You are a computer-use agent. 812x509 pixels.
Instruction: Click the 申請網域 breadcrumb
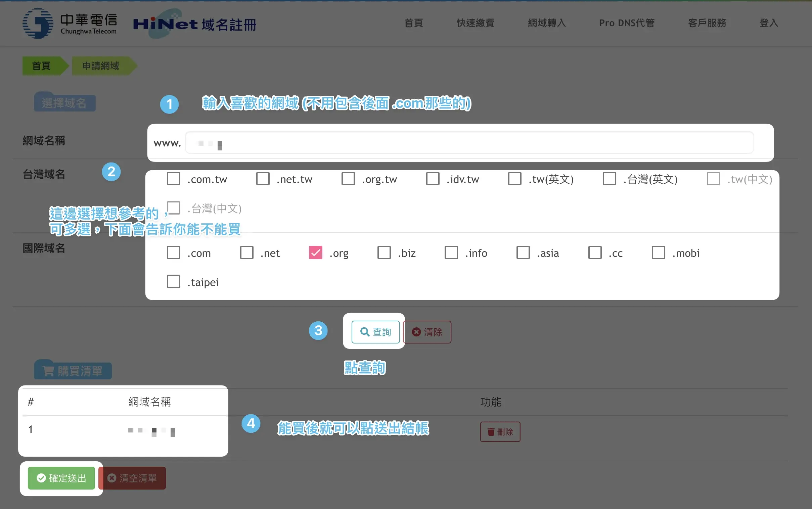pyautogui.click(x=101, y=66)
